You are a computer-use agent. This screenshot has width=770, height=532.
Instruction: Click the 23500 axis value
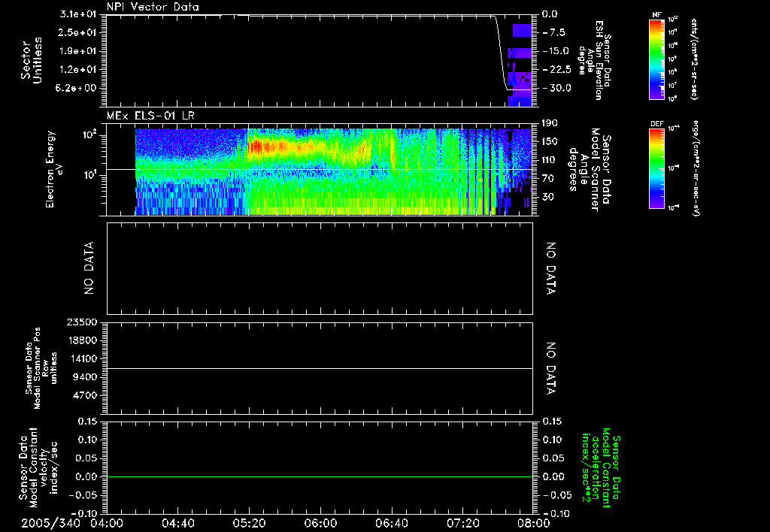pyautogui.click(x=83, y=322)
